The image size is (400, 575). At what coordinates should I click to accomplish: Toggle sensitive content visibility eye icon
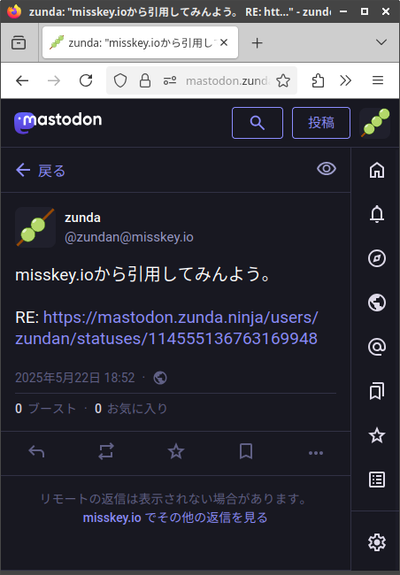pyautogui.click(x=326, y=169)
